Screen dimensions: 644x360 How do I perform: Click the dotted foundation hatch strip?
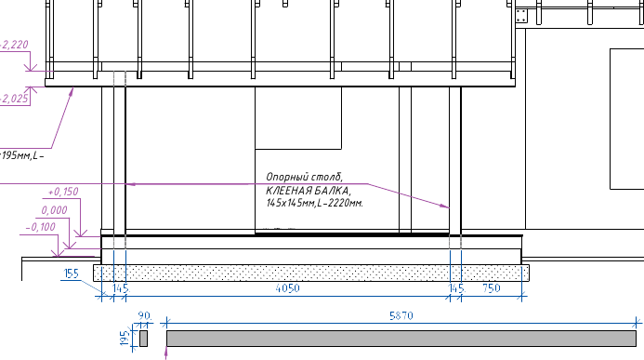click(311, 273)
